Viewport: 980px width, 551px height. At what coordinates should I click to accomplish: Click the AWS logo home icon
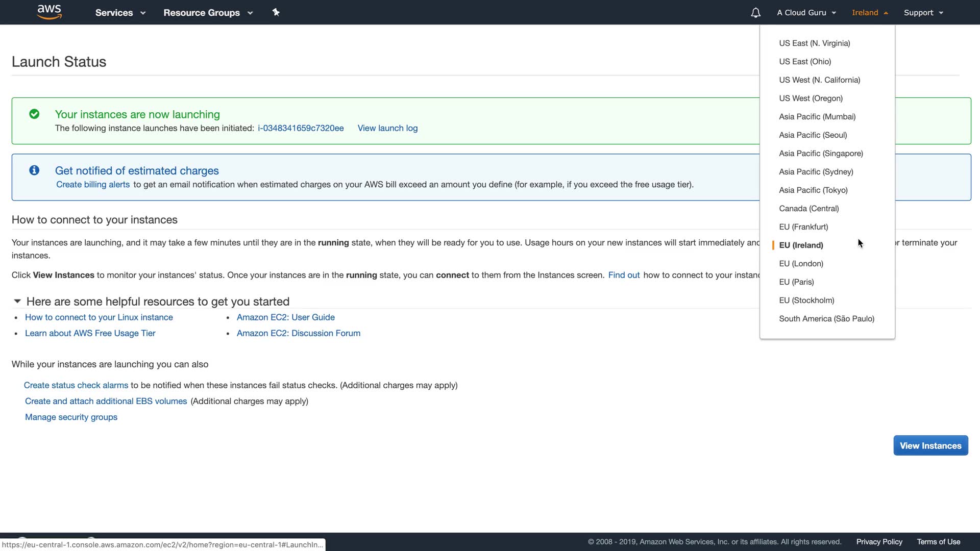pos(50,12)
